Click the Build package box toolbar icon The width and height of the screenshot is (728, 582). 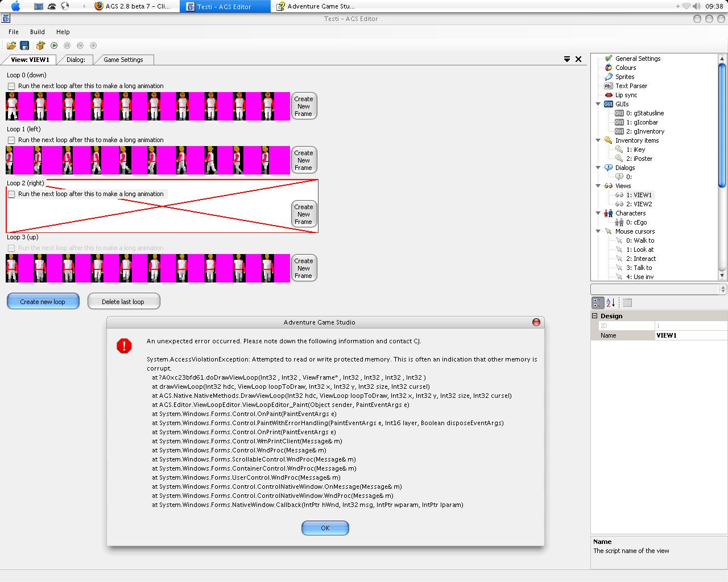point(40,45)
